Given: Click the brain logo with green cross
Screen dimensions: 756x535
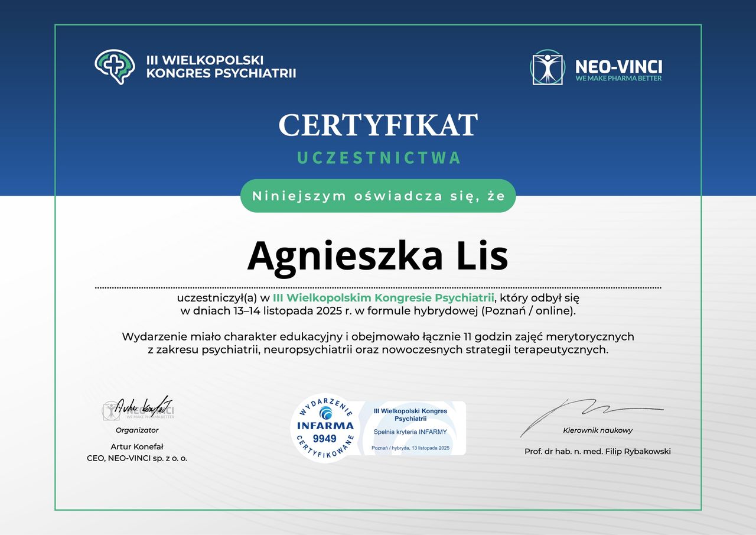Looking at the screenshot, I should [x=114, y=66].
